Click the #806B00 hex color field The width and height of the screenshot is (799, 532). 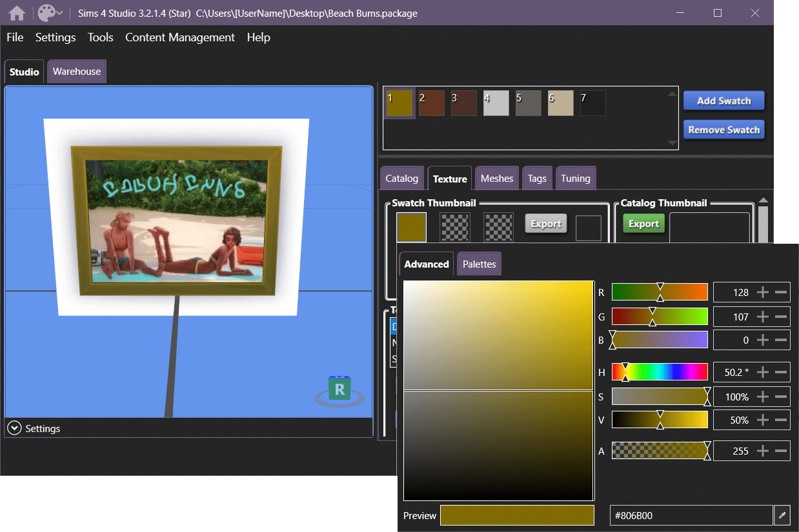[691, 515]
